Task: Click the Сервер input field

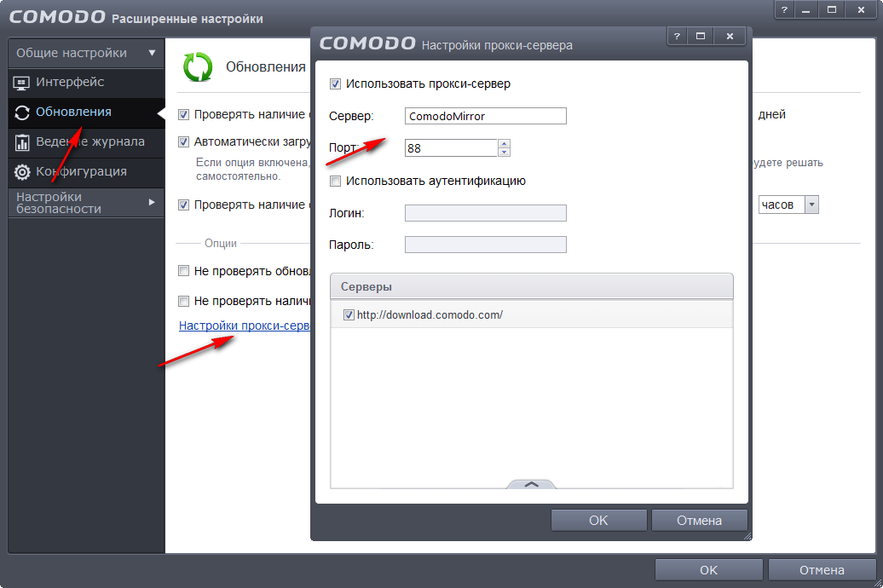Action: pyautogui.click(x=486, y=116)
